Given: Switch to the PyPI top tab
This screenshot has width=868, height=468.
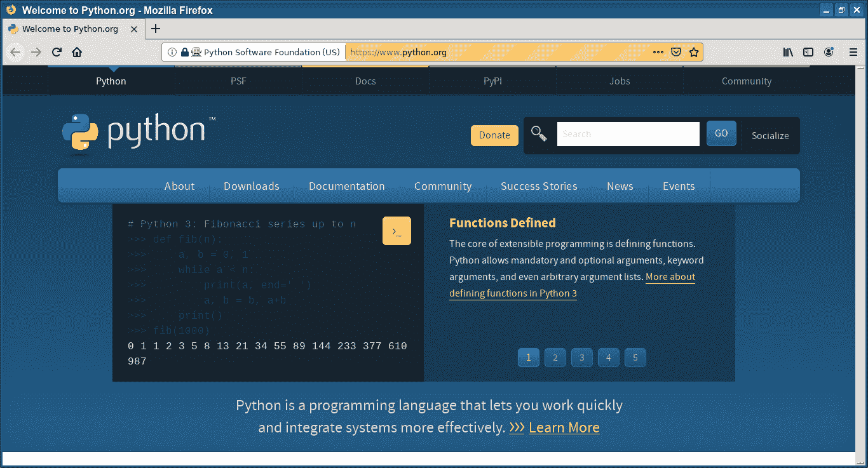Looking at the screenshot, I should coord(492,81).
